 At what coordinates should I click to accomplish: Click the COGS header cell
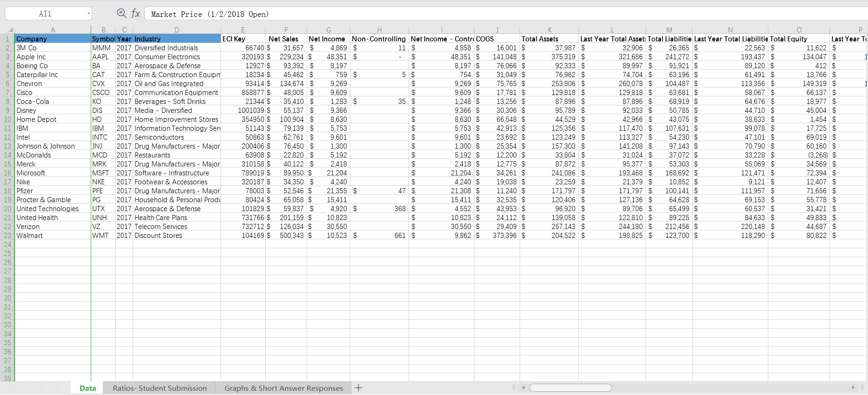pos(497,39)
